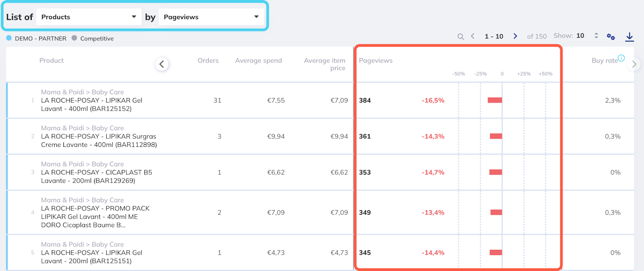
Task: Sort by Average item price header
Action: click(x=325, y=64)
